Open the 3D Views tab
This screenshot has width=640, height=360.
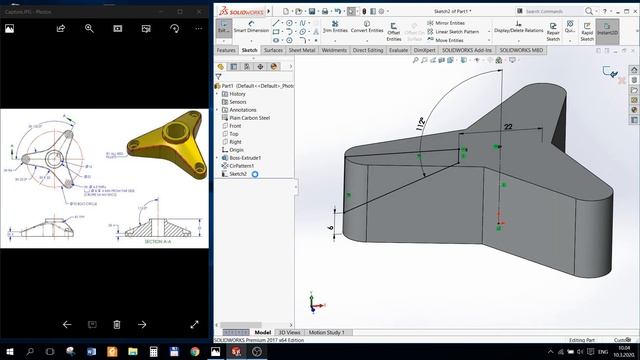point(289,332)
